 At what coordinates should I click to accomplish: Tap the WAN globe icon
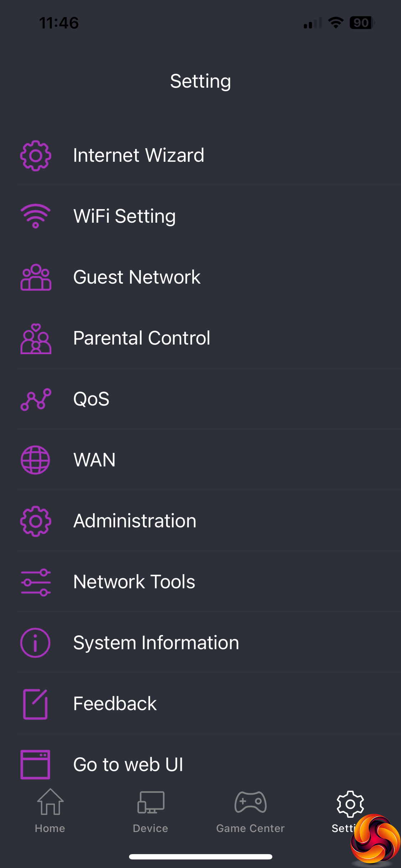coord(36,460)
